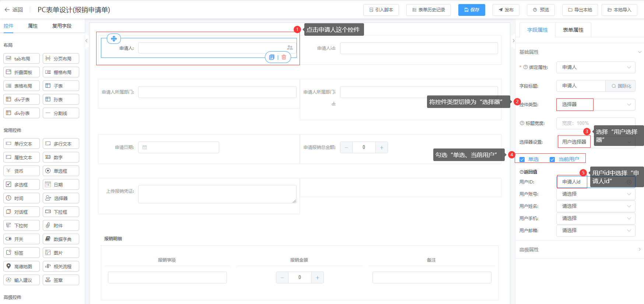Click the user picker icon in 申请人 input

click(x=290, y=48)
